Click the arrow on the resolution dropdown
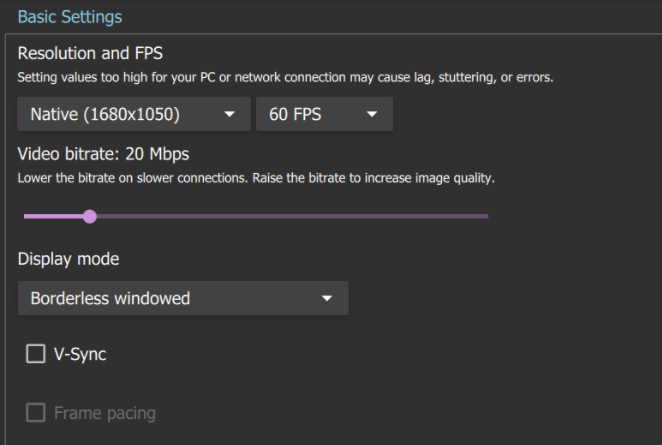This screenshot has width=662, height=445. click(x=231, y=114)
